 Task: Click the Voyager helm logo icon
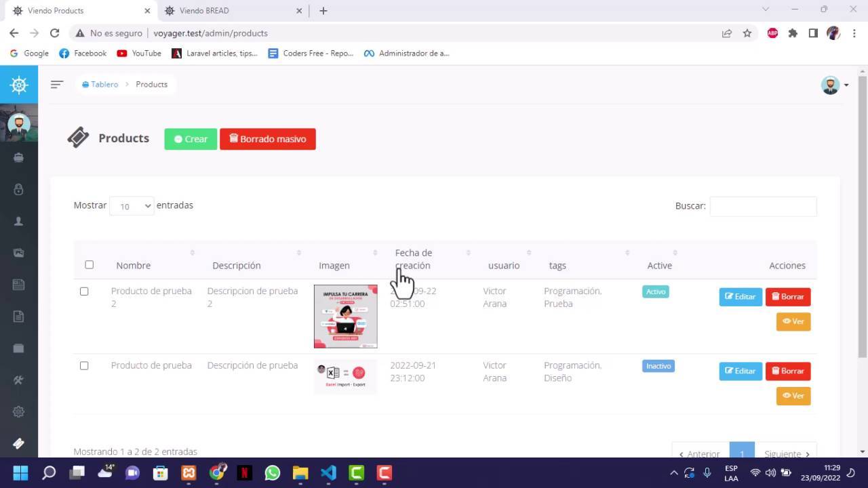pyautogui.click(x=19, y=85)
